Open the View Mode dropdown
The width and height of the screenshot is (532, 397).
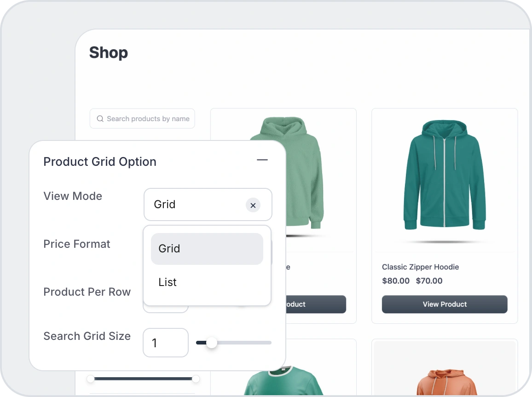(198, 204)
